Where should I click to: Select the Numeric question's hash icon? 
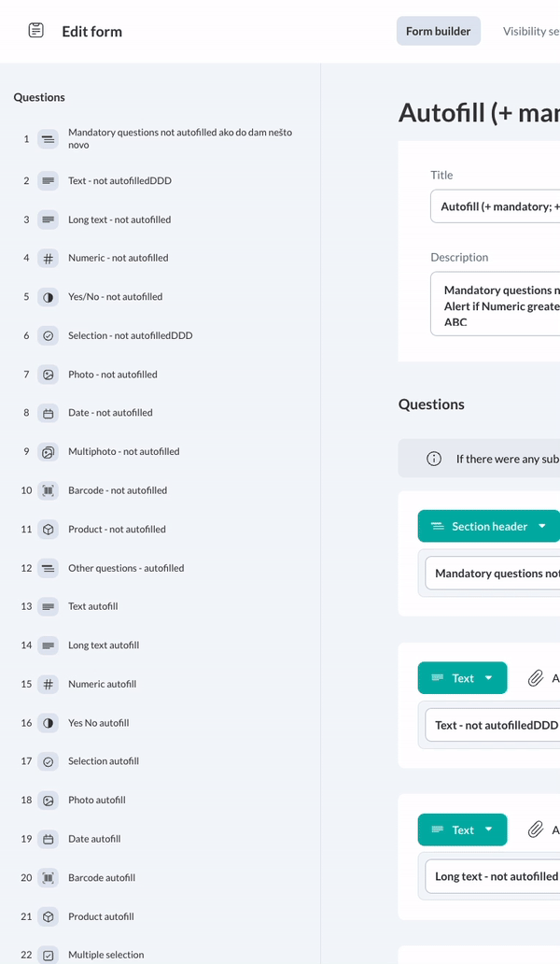coord(48,258)
